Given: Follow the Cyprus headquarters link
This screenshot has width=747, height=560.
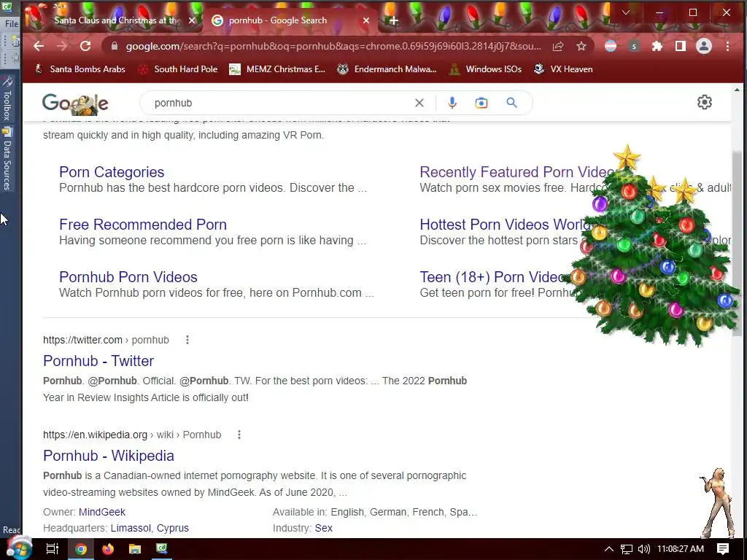Looking at the screenshot, I should point(172,528).
